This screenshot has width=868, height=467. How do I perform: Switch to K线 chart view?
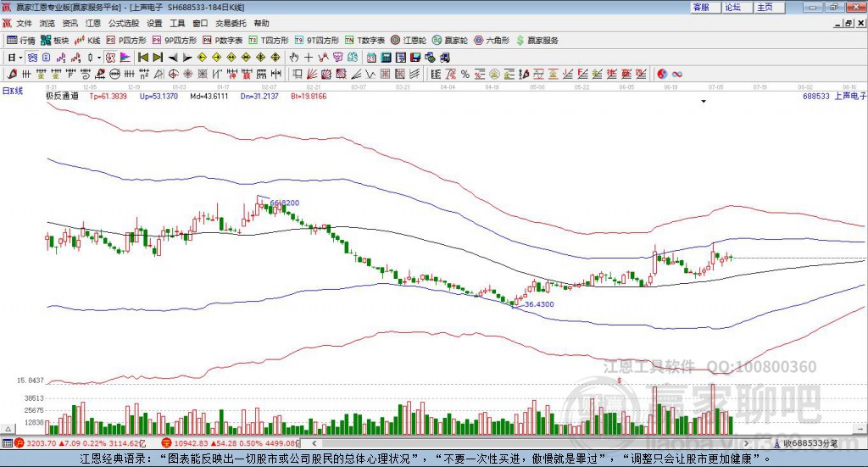click(x=87, y=41)
